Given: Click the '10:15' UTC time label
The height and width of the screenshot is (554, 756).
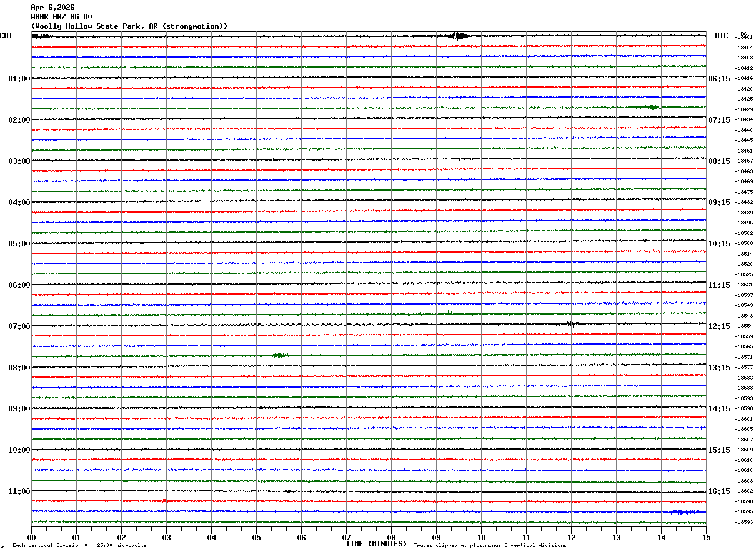Looking at the screenshot, I should (719, 244).
